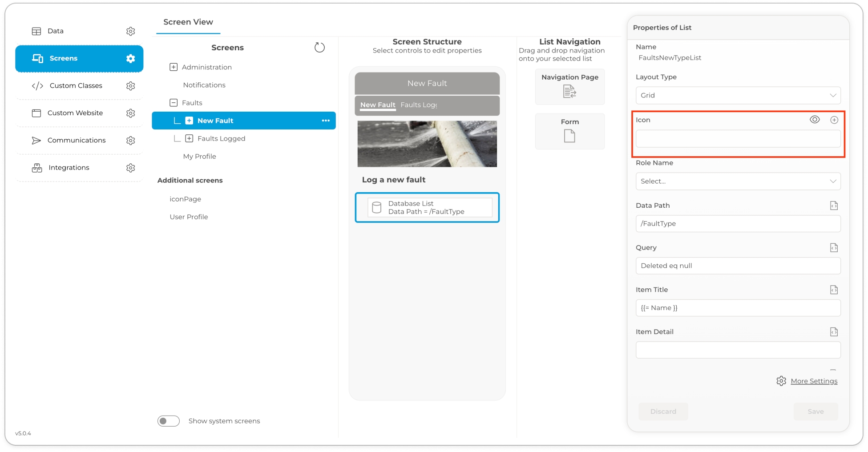Toggle the Show system screens switch
868x452 pixels.
[169, 421]
